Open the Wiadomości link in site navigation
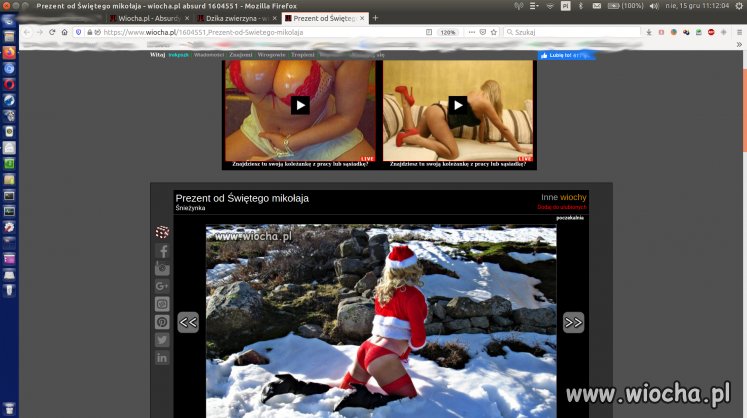This screenshot has width=747, height=418. (209, 55)
